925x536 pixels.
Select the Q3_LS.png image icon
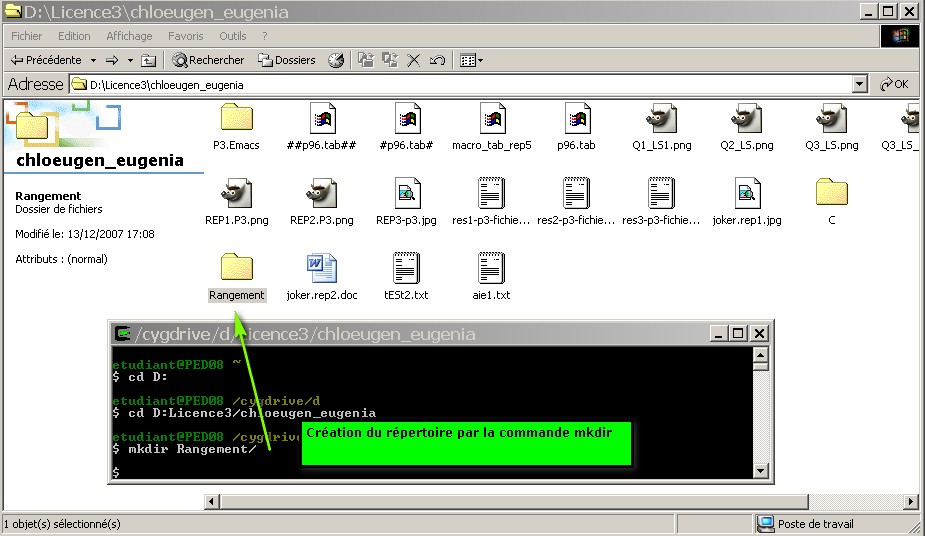(831, 117)
